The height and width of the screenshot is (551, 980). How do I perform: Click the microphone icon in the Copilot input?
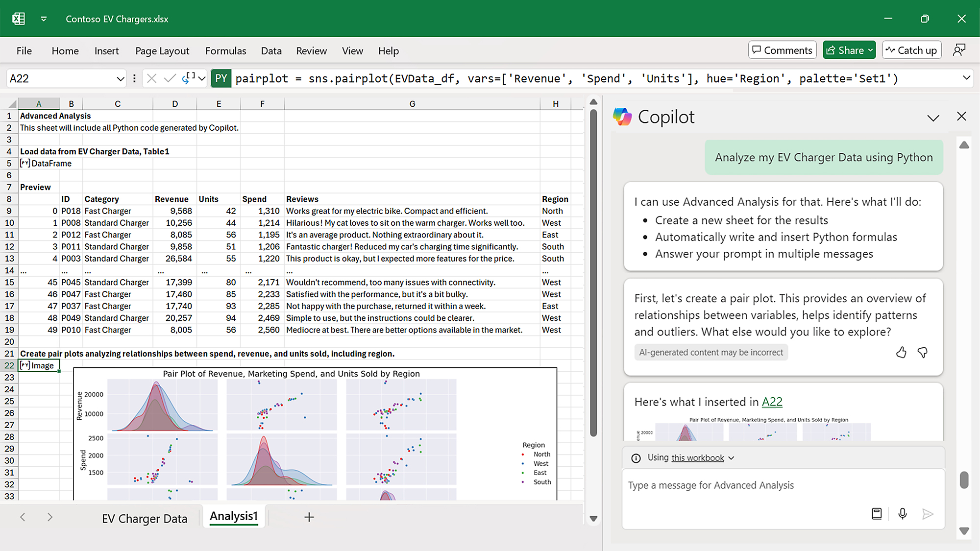(902, 514)
